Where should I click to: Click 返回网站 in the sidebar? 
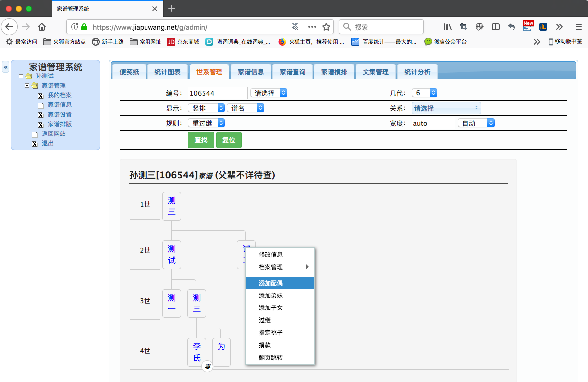[53, 134]
